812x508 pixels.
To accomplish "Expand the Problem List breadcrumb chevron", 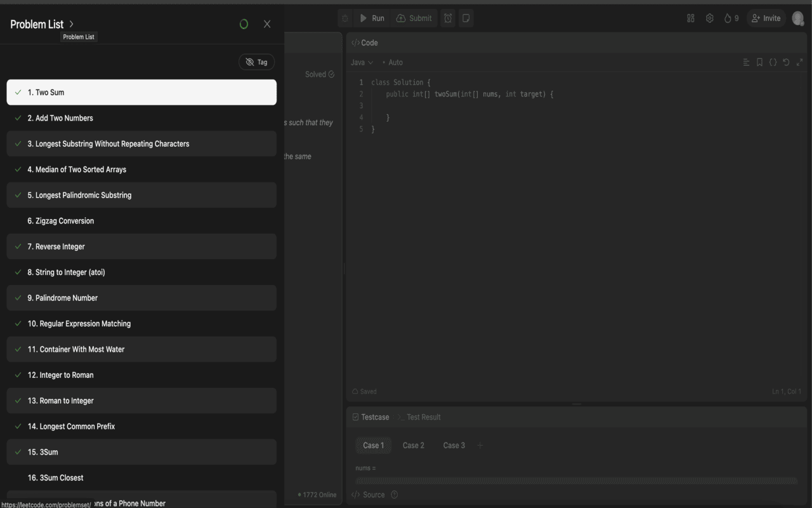I will pos(71,24).
